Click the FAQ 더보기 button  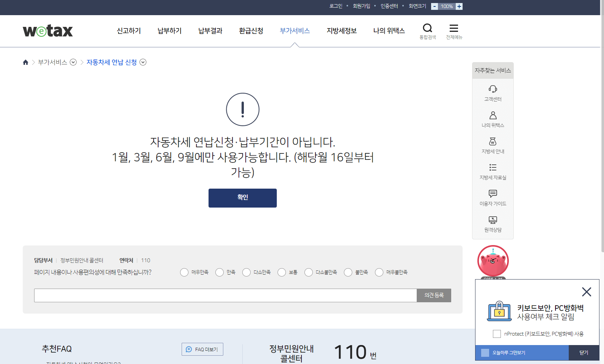(x=202, y=349)
